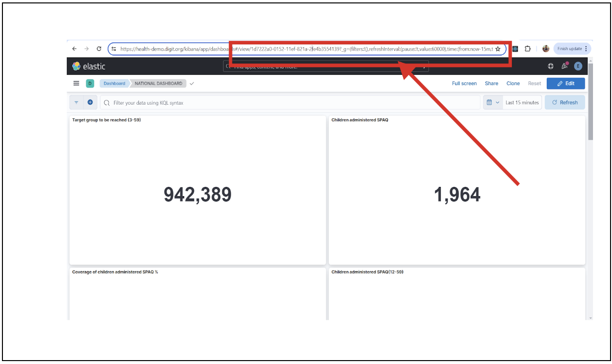The image size is (612, 364).
Task: Open the browser three-dot menu
Action: click(586, 49)
